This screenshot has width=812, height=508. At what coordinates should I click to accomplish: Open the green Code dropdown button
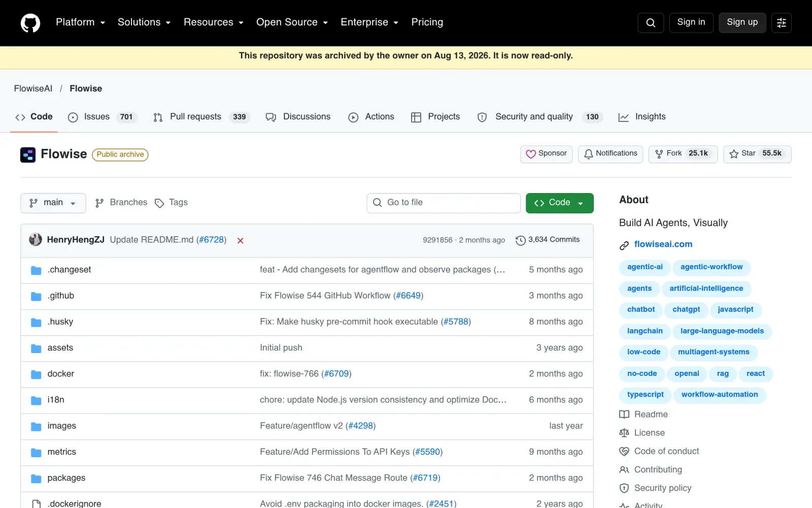pos(560,203)
